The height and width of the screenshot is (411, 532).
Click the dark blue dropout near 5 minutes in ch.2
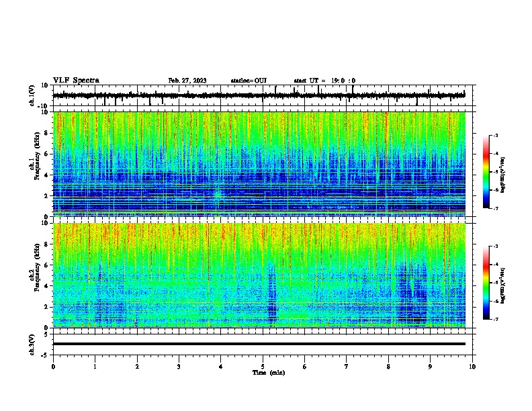(272, 291)
